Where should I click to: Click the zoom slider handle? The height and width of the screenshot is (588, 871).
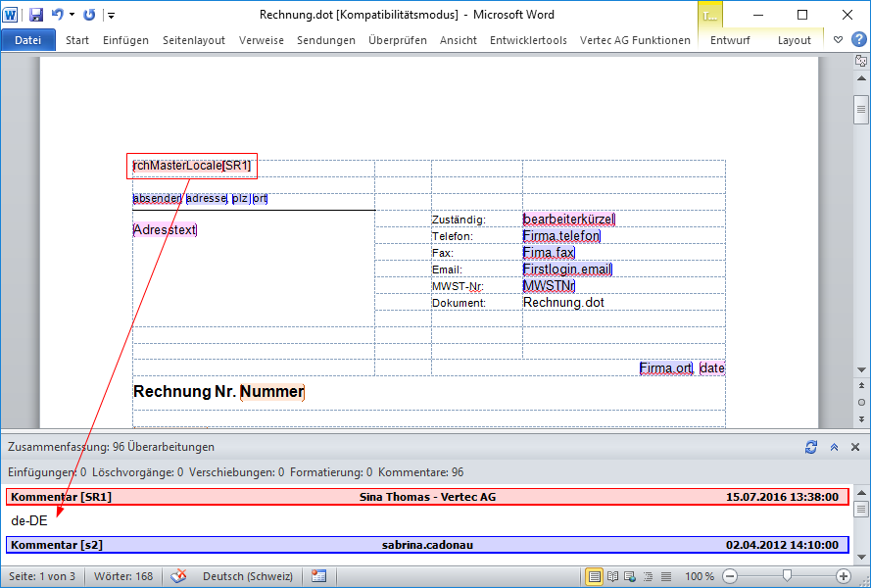(x=786, y=576)
